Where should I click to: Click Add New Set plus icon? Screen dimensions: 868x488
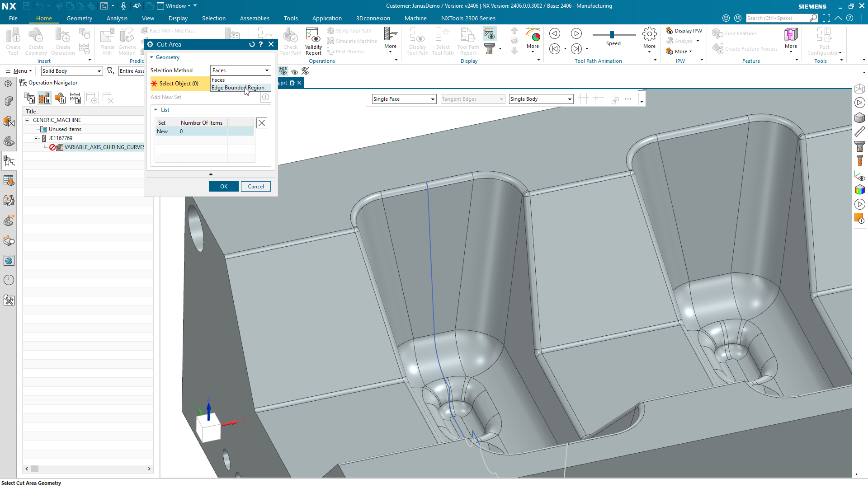coord(266,97)
